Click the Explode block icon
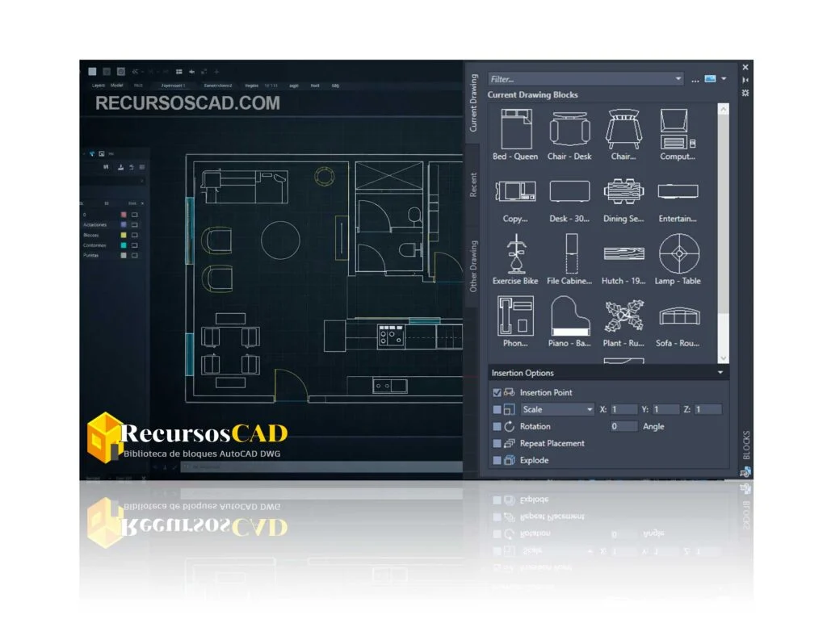This screenshot has height=644, width=827. [x=508, y=460]
